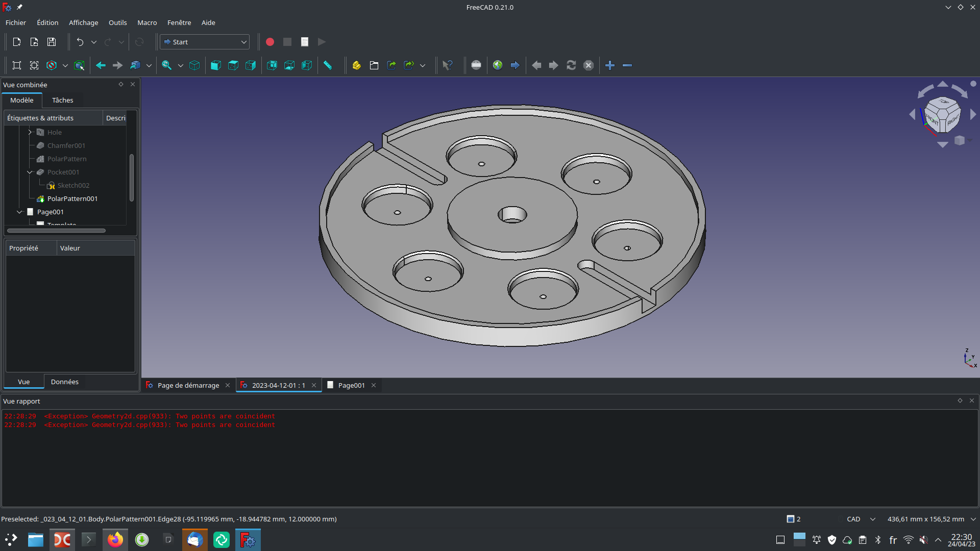Open the workbench selector showing Start
Image resolution: width=980 pixels, height=551 pixels.
pyautogui.click(x=205, y=42)
